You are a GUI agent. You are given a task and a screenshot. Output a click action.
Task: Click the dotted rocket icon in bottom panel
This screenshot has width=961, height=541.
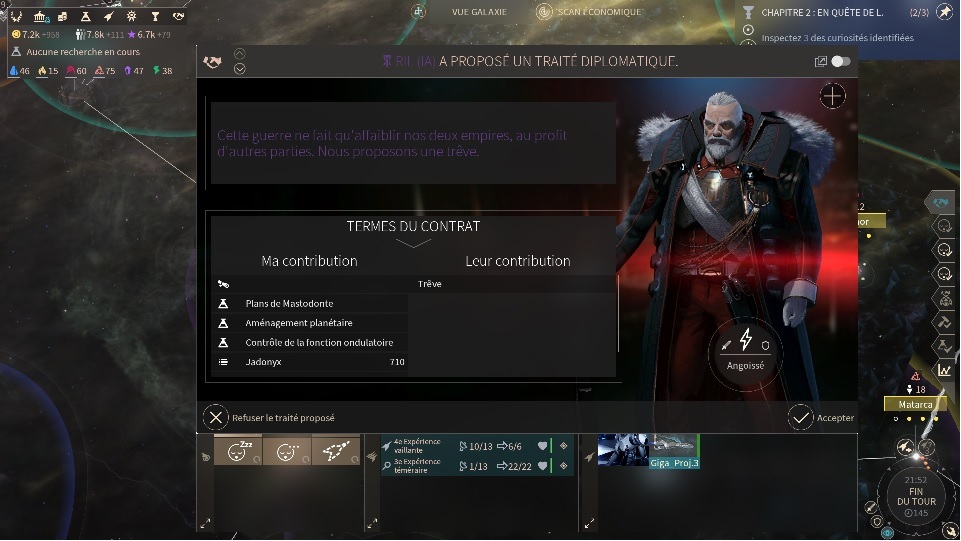click(x=336, y=452)
